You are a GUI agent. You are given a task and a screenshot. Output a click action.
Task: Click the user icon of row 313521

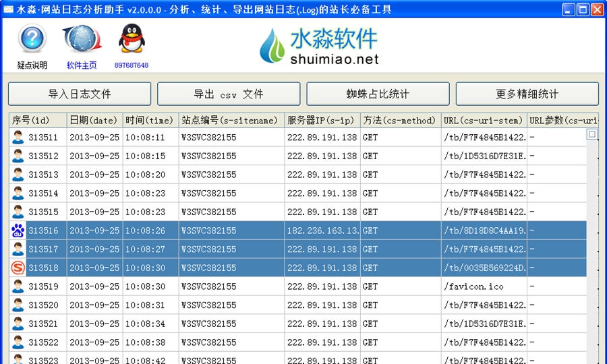pyautogui.click(x=18, y=324)
